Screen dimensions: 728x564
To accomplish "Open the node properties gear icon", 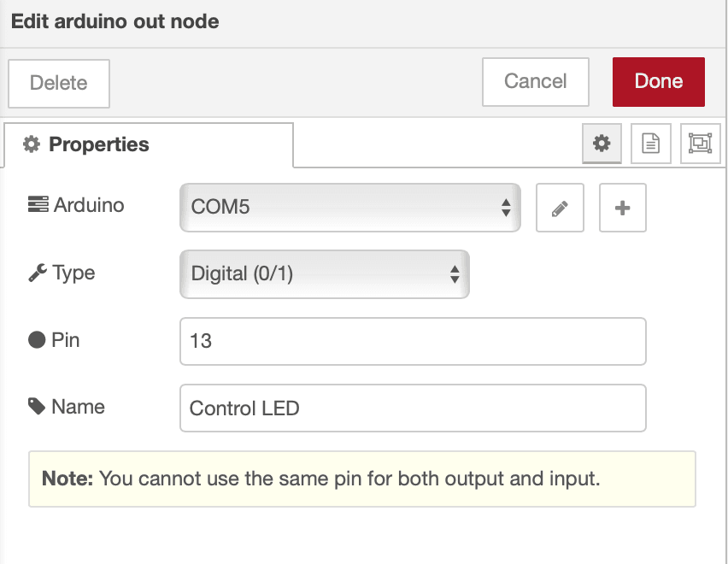I will [602, 144].
